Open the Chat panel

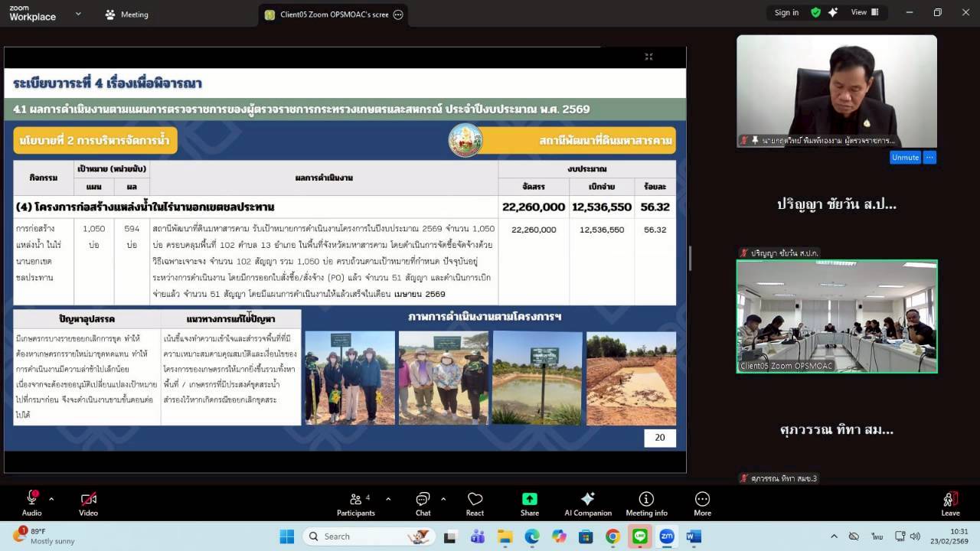423,504
